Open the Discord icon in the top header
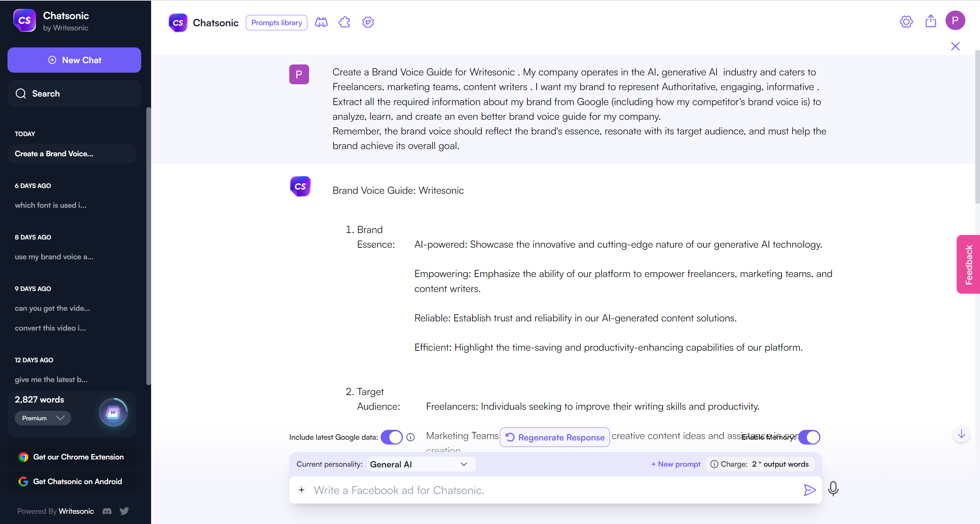Viewport: 980px width, 524px height. (x=321, y=22)
